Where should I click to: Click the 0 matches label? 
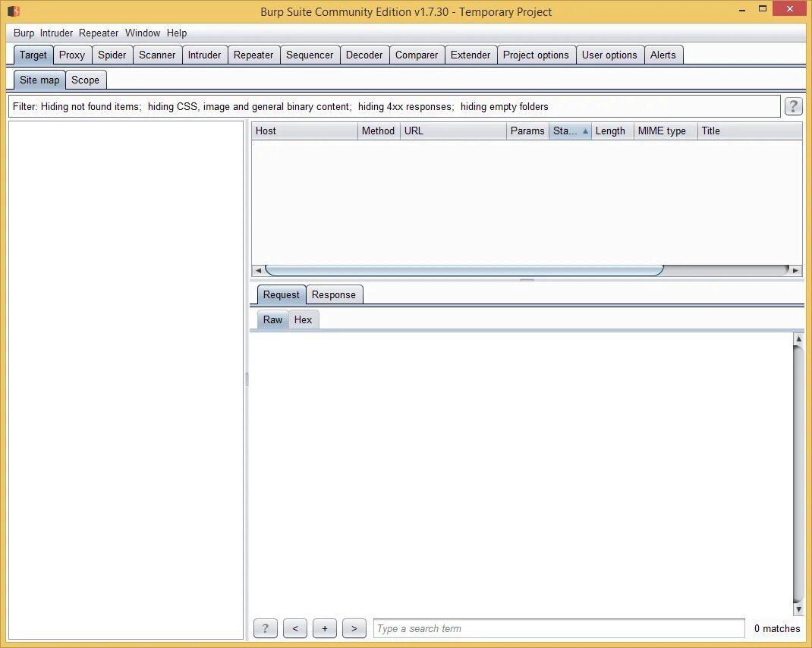click(x=777, y=628)
